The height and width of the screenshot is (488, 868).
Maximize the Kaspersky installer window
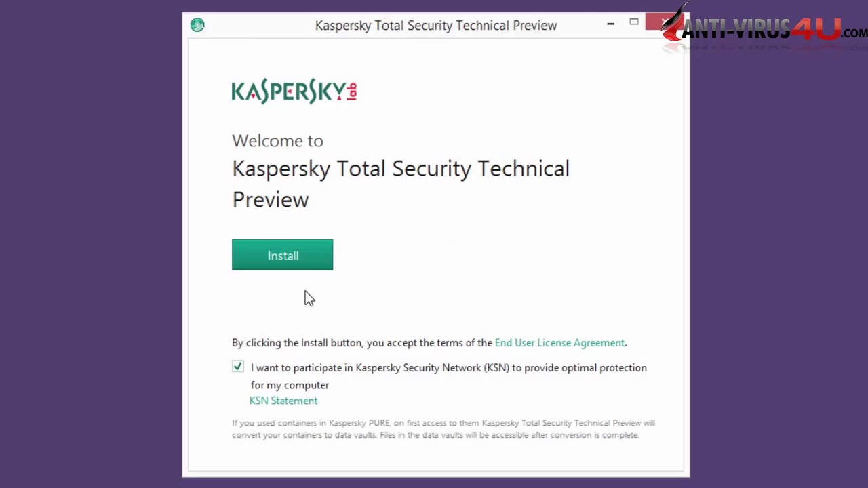tap(634, 22)
